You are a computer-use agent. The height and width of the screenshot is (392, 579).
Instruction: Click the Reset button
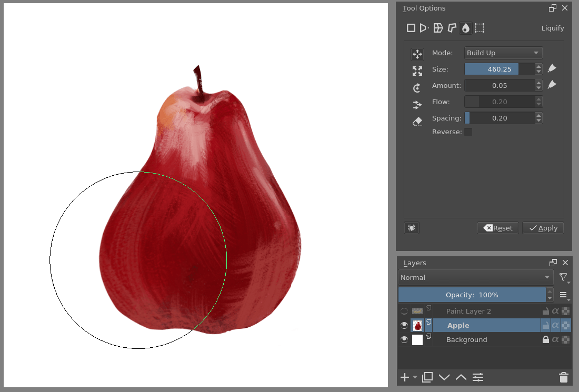click(x=497, y=228)
